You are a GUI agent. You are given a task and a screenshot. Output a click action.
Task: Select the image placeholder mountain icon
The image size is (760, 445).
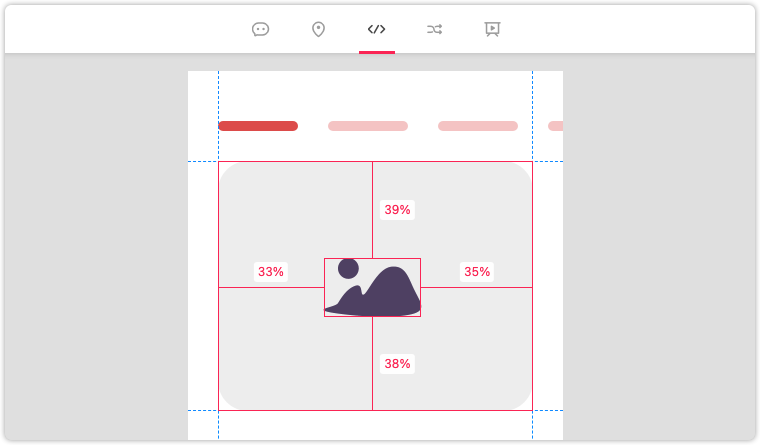point(372,287)
